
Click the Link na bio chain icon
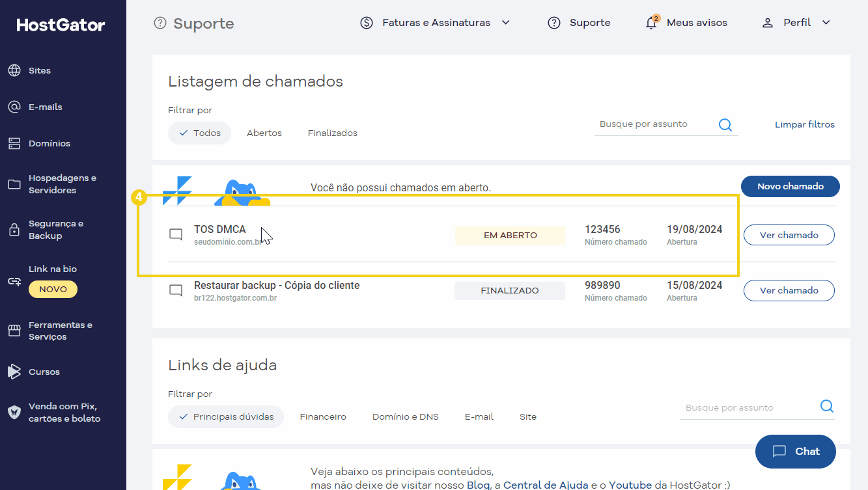pos(14,281)
